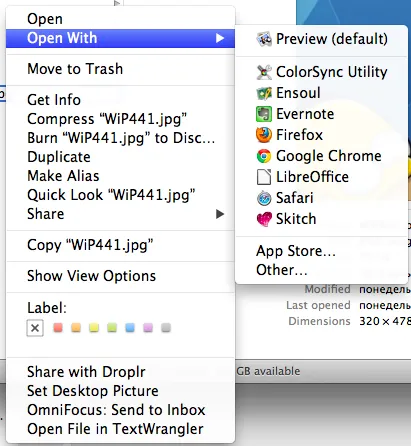Apply the blue label color
The image size is (411, 446).
(130, 328)
